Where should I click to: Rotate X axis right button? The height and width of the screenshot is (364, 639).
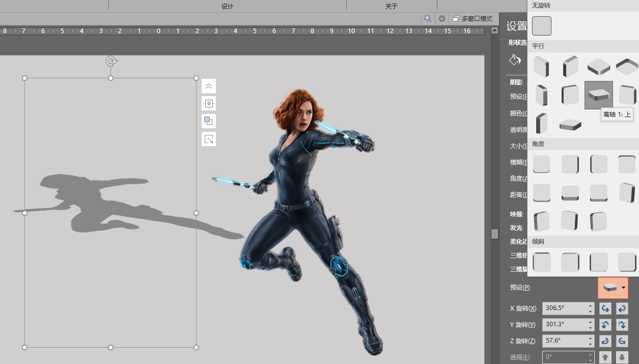click(x=622, y=309)
